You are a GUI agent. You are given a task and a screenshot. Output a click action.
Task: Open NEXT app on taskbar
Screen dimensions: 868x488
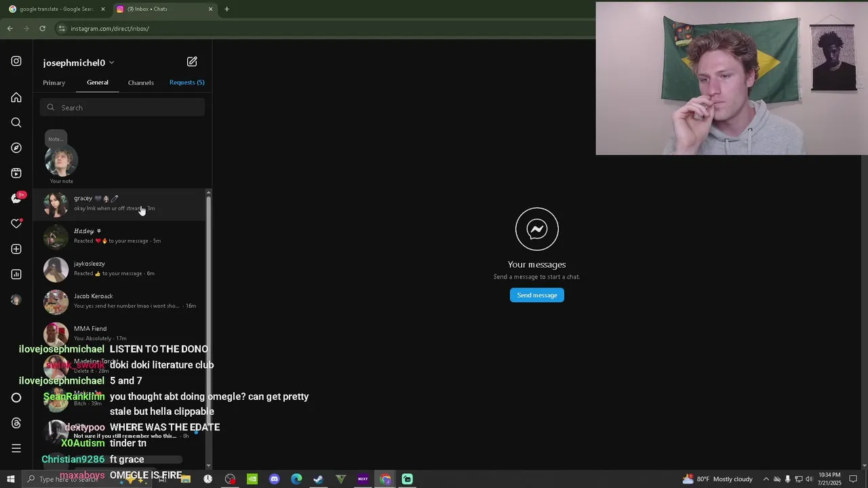[363, 479]
